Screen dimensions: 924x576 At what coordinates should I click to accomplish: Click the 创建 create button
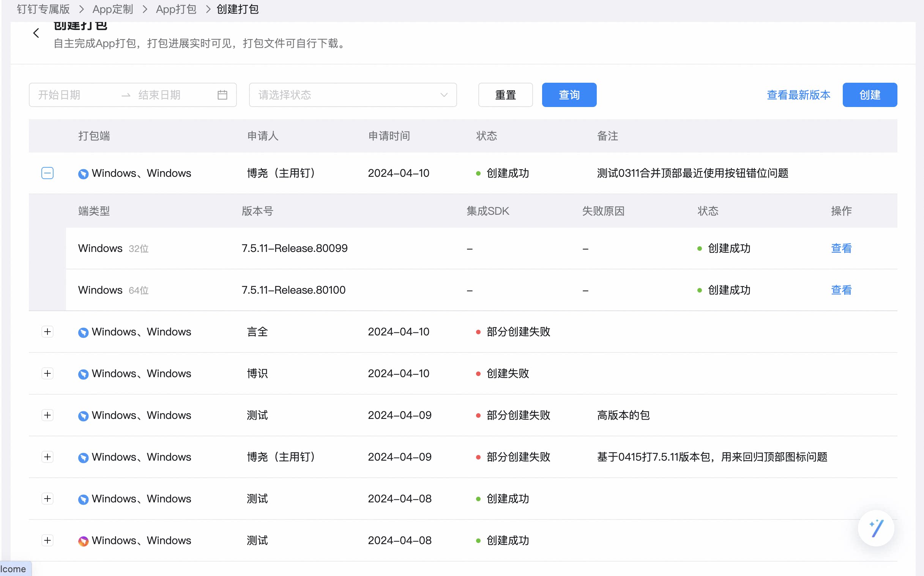click(x=870, y=95)
